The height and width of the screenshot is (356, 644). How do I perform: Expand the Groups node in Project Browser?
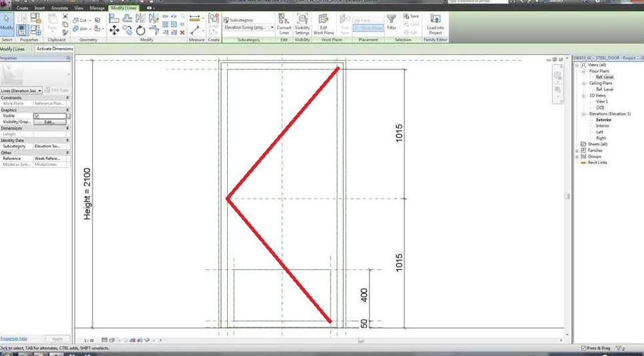click(x=577, y=157)
